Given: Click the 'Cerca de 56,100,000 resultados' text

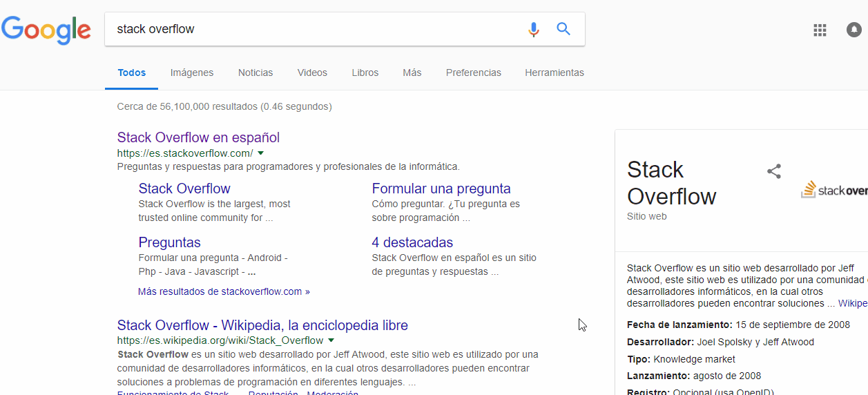Looking at the screenshot, I should [224, 106].
